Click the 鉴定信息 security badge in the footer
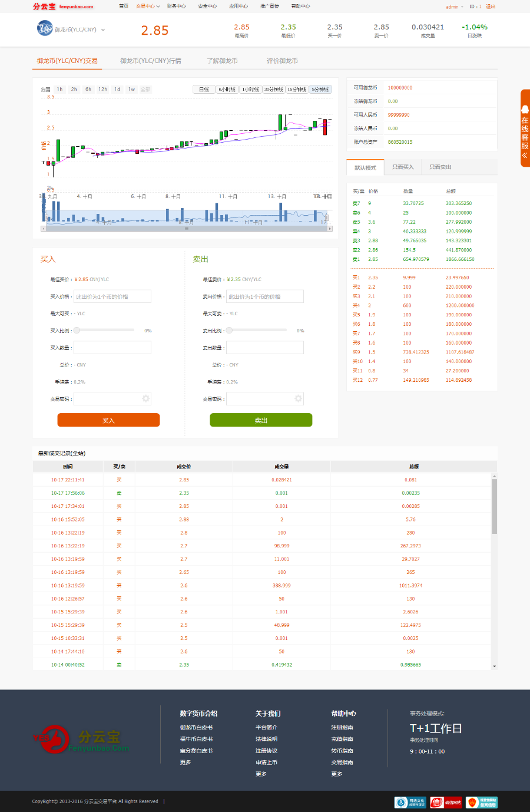Viewport: 530px width, 812px height. click(482, 802)
